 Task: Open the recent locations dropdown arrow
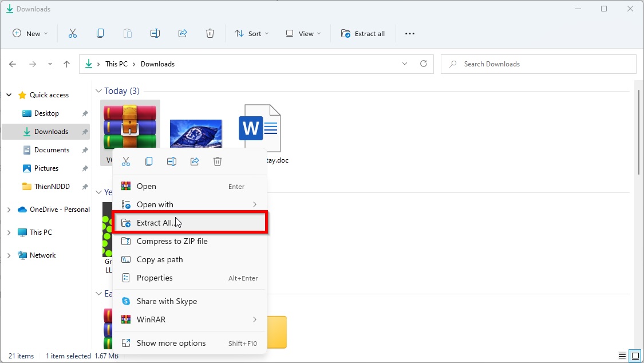coord(50,64)
